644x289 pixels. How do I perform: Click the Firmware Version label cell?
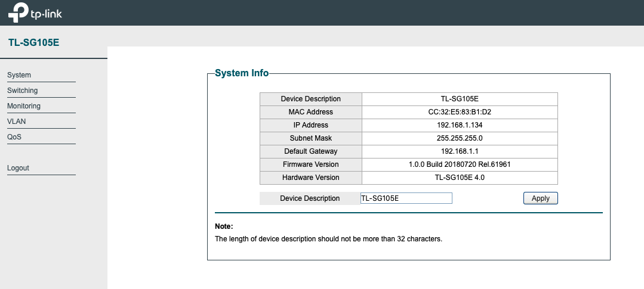(x=311, y=164)
